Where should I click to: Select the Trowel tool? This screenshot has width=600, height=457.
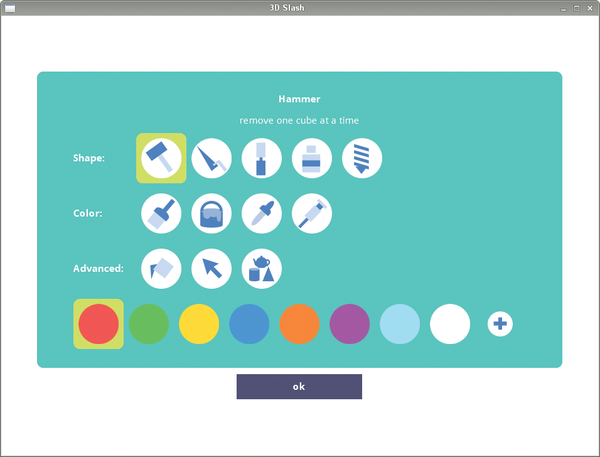[x=211, y=158]
